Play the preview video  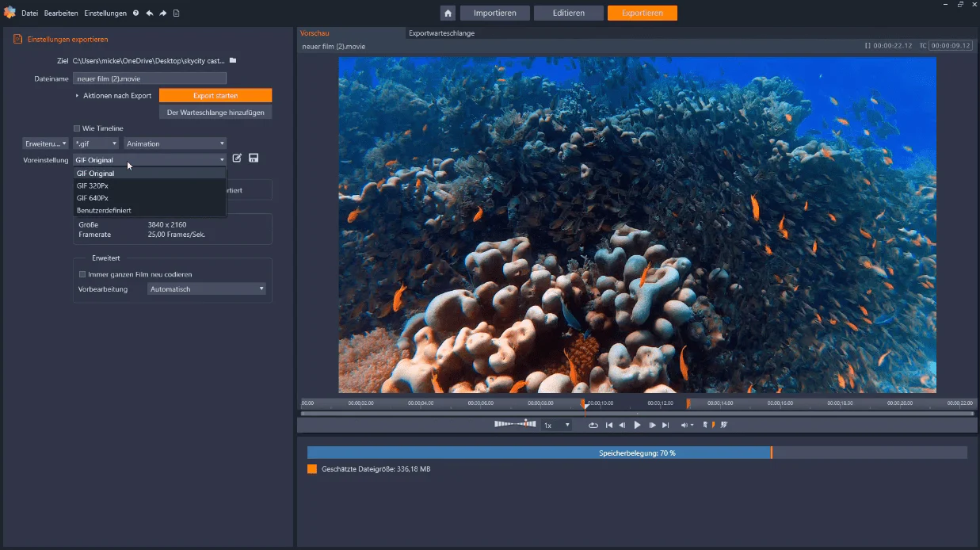(637, 426)
